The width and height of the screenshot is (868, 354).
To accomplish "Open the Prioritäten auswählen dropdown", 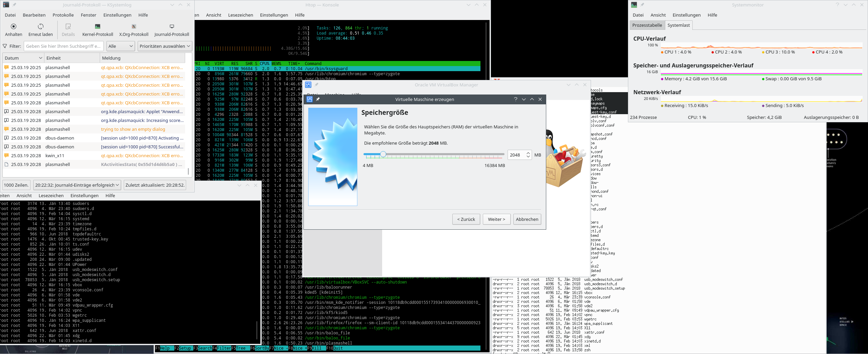I will (x=165, y=46).
